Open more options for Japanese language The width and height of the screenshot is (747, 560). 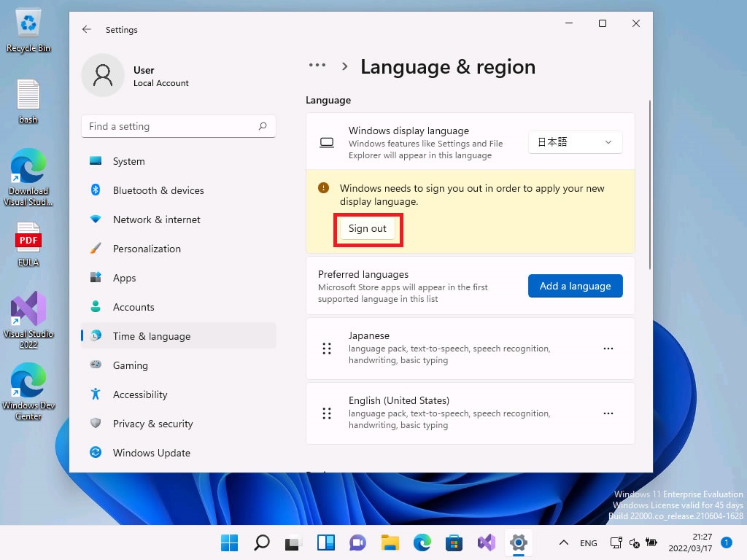point(608,349)
